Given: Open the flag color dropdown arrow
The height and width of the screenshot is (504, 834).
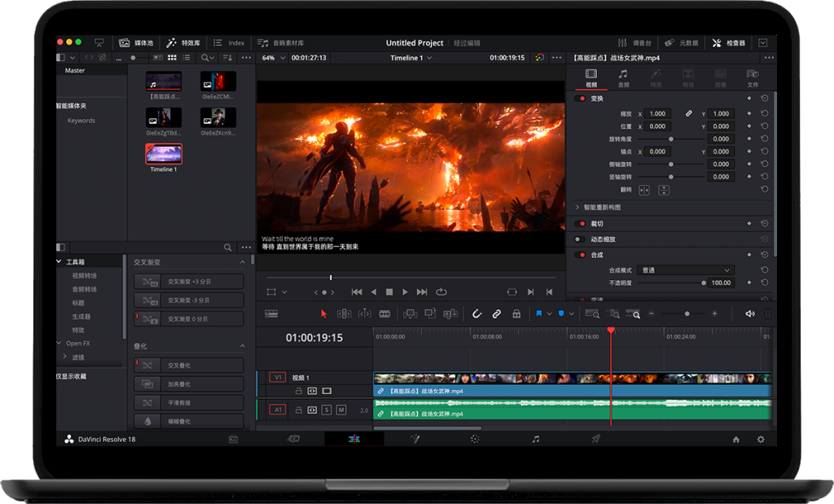Looking at the screenshot, I should (x=550, y=314).
